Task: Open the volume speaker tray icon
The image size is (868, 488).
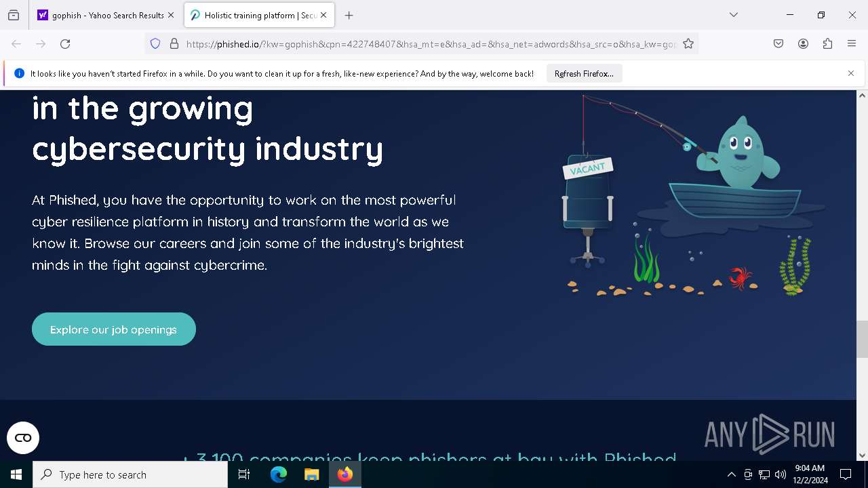Action: 781,474
